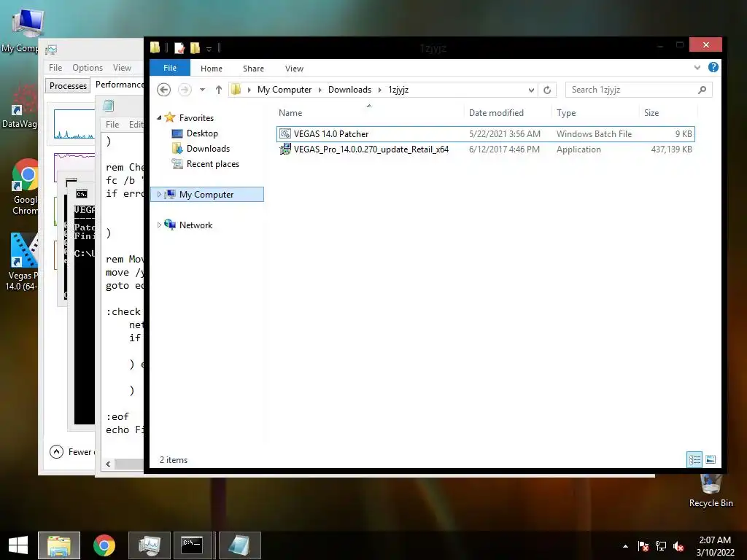Image resolution: width=747 pixels, height=560 pixels.
Task: Select VEGAS_Pro_14.0.0.270_update_Retail_x64 application
Action: (x=485, y=149)
